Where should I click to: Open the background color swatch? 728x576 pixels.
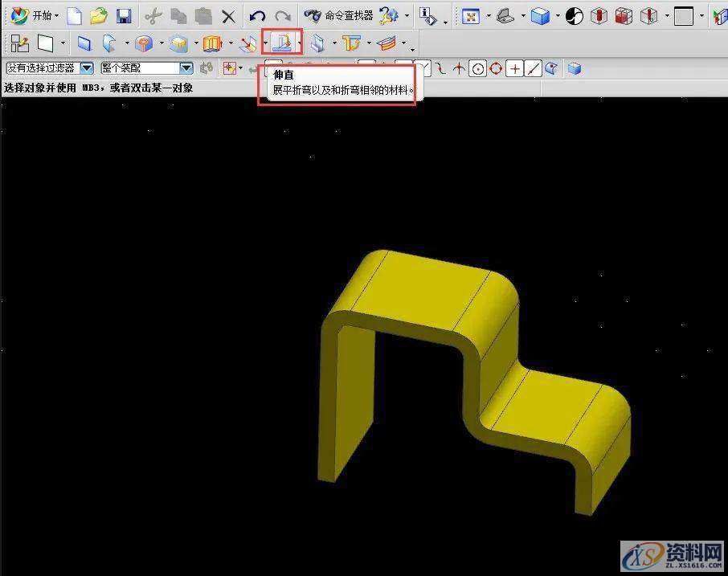point(684,16)
